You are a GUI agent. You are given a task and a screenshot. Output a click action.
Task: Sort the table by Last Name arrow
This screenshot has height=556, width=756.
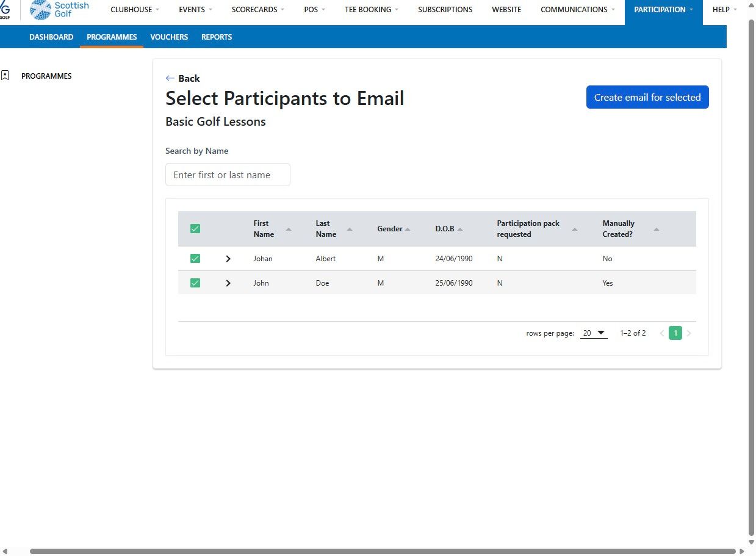pos(350,229)
